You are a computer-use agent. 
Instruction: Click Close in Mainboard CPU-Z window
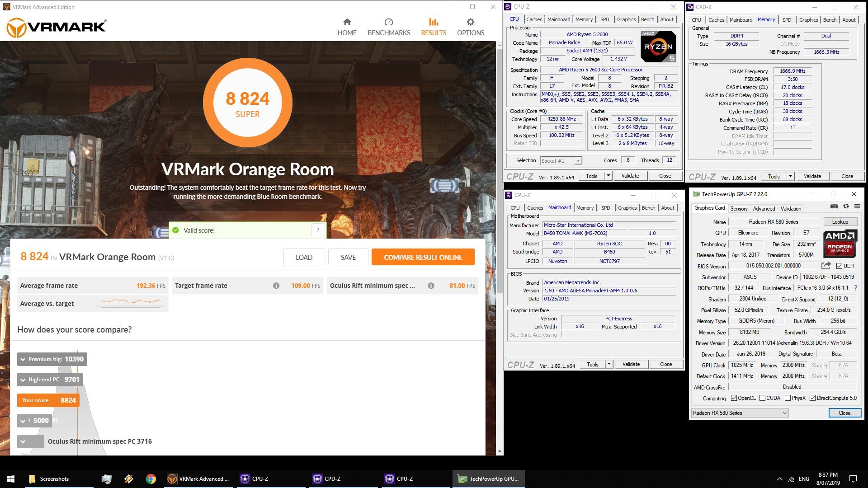click(666, 364)
